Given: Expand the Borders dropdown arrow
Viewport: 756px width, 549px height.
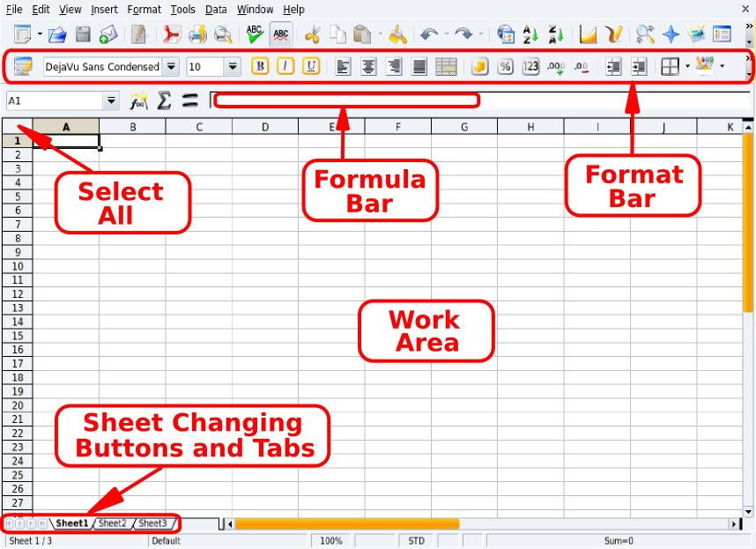Looking at the screenshot, I should coord(688,66).
